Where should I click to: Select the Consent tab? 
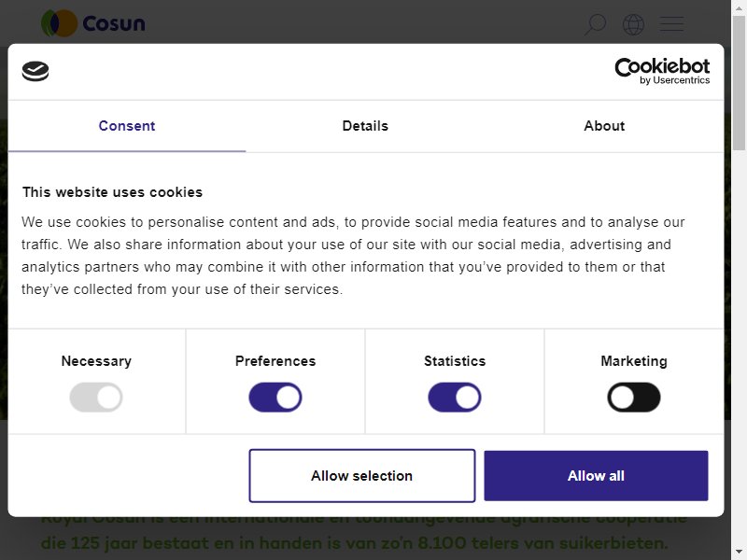click(x=127, y=126)
